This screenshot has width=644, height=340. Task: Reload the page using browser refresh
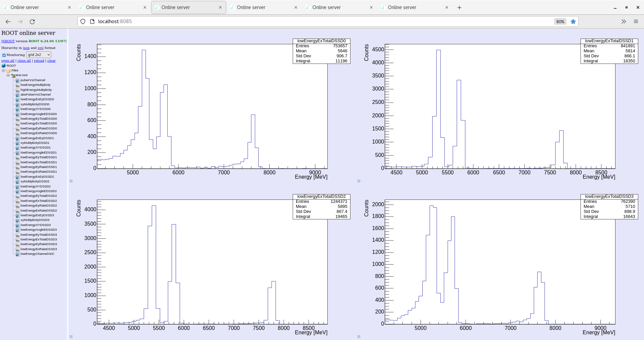pos(32,21)
